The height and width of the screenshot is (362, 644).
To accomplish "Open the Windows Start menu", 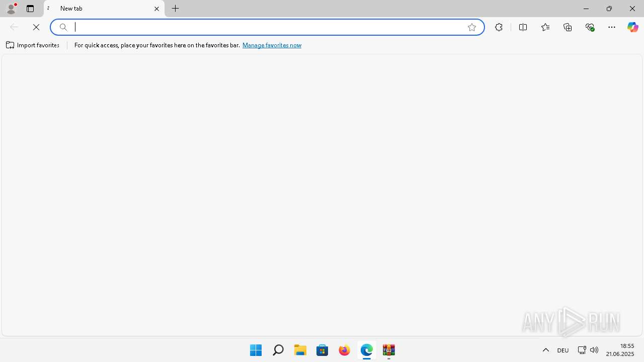I will coord(256,350).
